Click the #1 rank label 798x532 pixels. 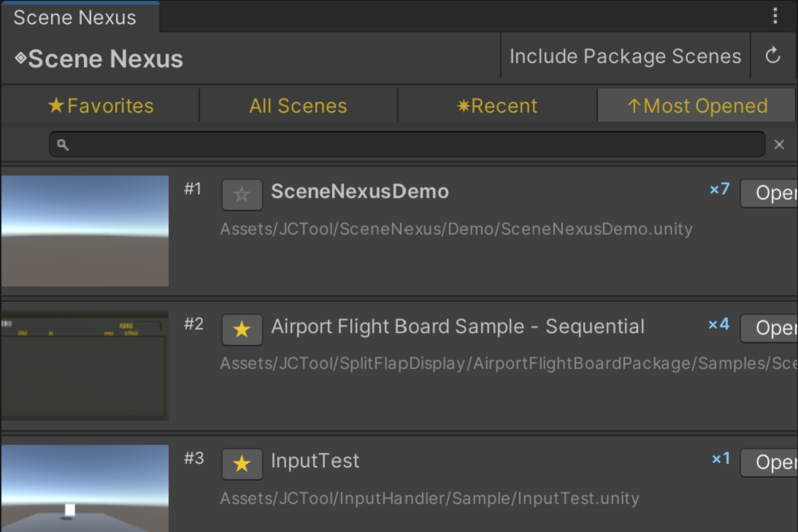[x=193, y=189]
